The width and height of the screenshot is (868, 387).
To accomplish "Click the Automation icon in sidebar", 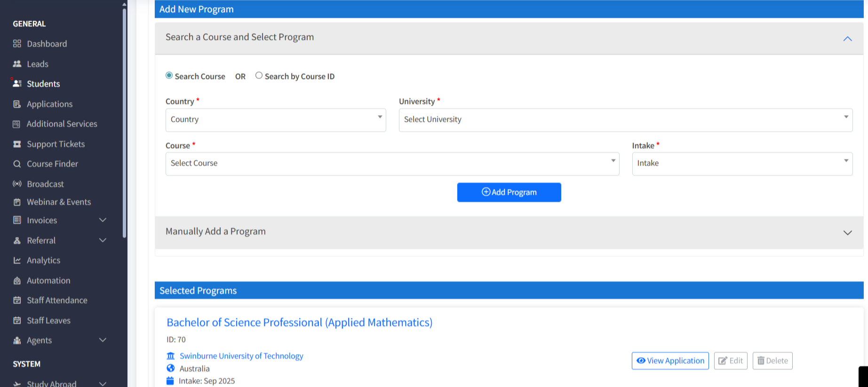I will (17, 281).
